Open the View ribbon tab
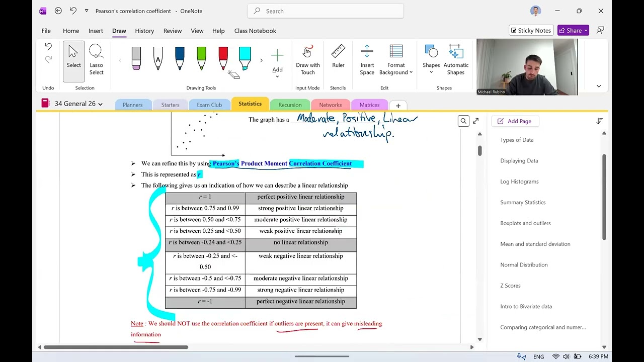This screenshot has width=644, height=362. tap(197, 31)
